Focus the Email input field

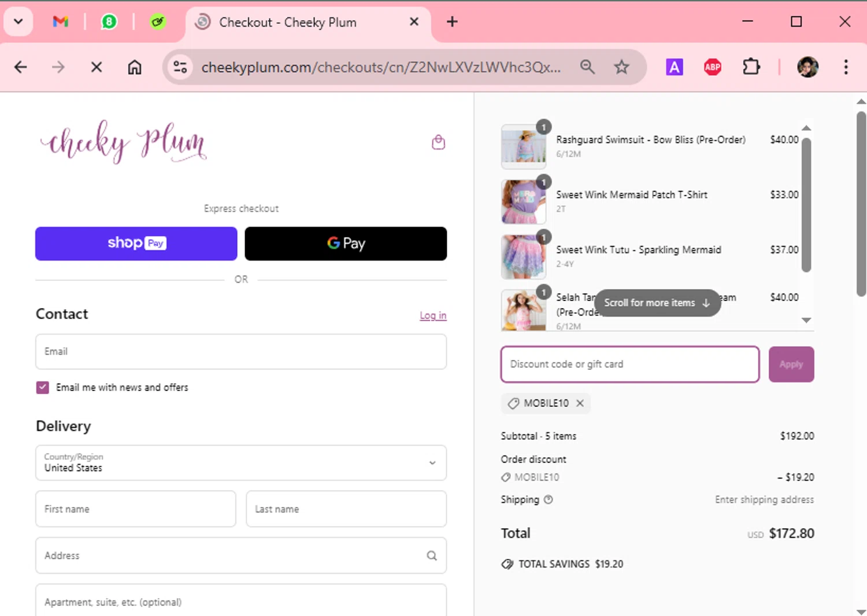tap(241, 351)
